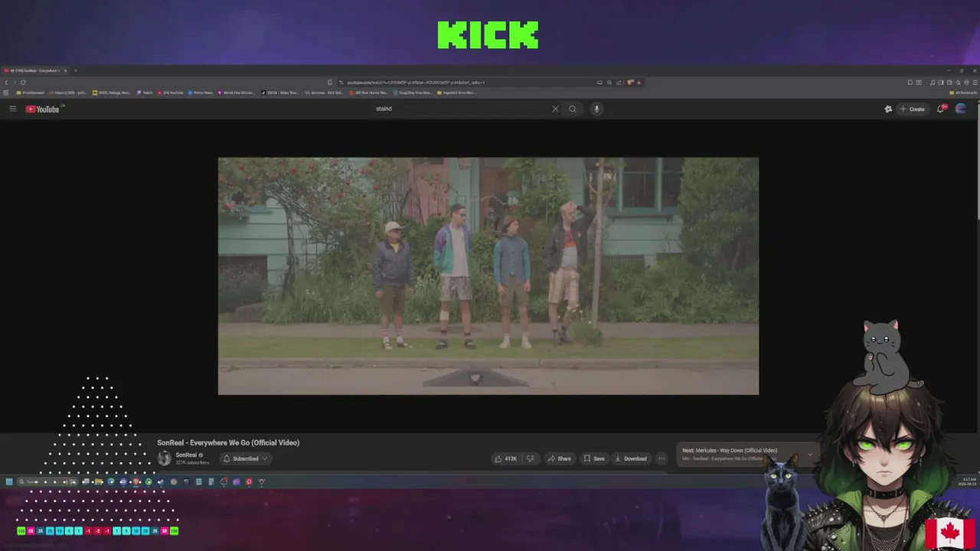Open the YouTube hamburger guide menu
980x551 pixels.
(12, 109)
